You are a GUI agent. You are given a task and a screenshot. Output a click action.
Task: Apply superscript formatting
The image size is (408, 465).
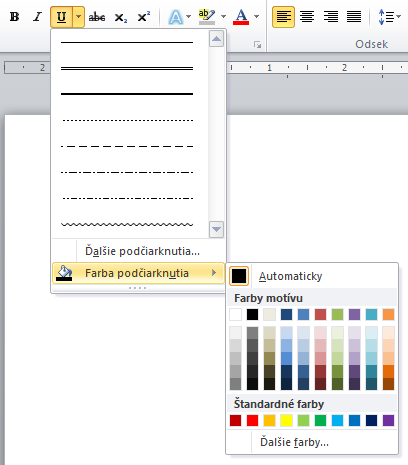coord(144,17)
